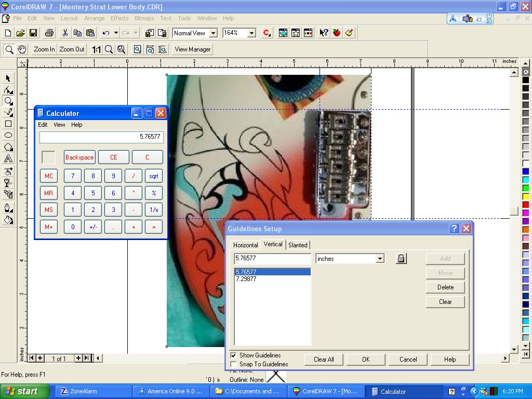Select the Polygon tool in toolbox
Screen dimensions: 532x399
point(8,147)
